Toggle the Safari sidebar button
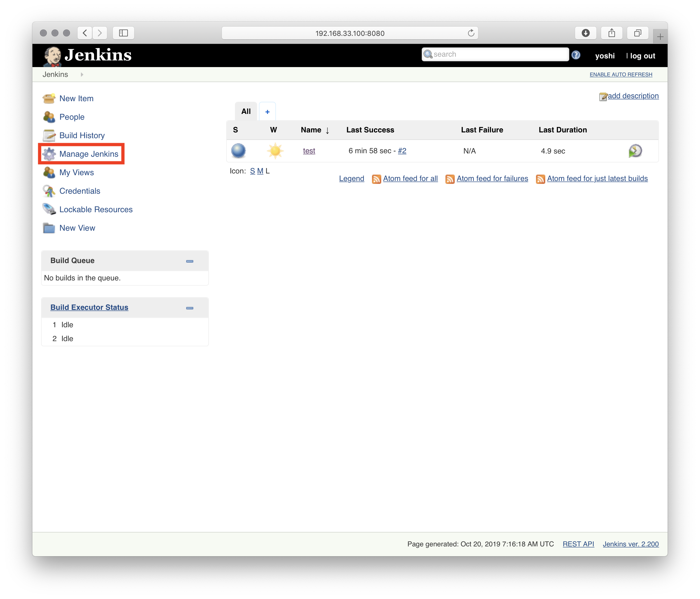 click(x=123, y=33)
